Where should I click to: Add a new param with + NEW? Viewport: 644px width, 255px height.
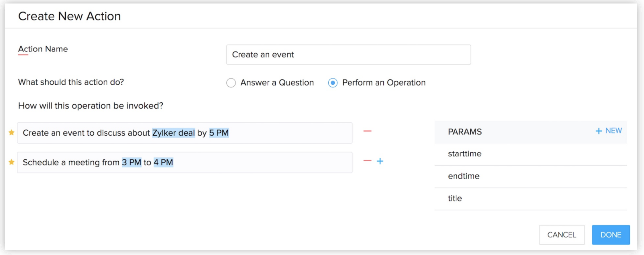pyautogui.click(x=609, y=131)
